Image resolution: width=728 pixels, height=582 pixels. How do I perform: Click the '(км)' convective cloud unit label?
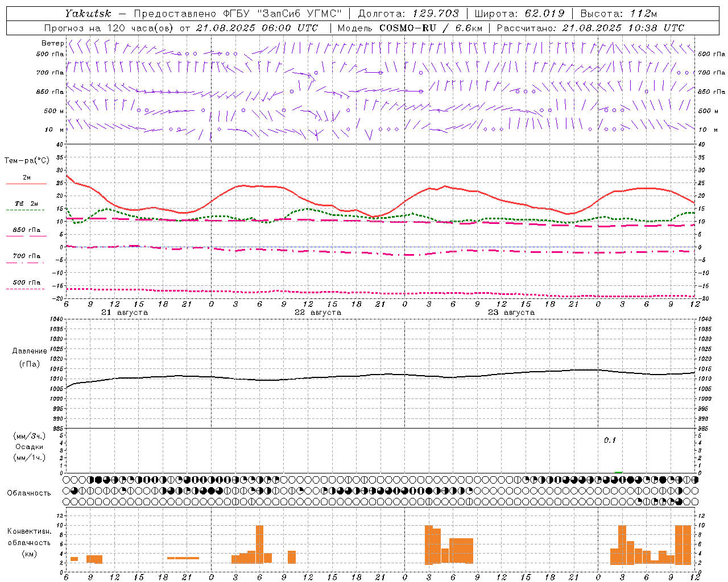tap(29, 554)
